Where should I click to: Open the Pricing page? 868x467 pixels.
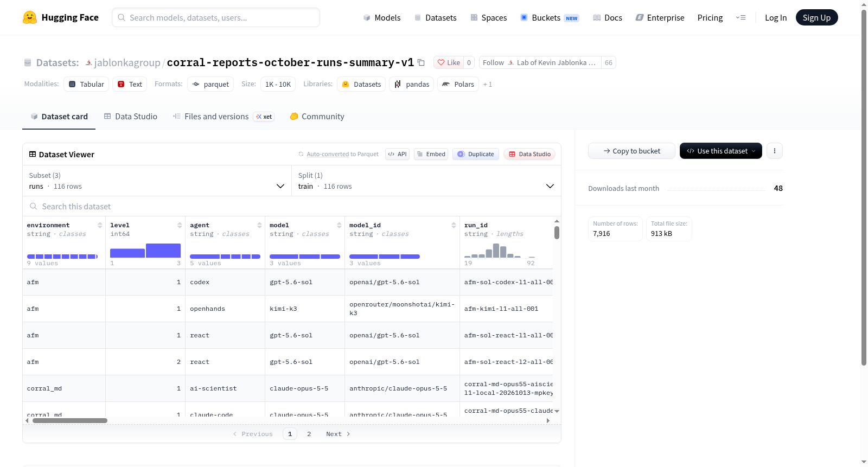click(710, 17)
